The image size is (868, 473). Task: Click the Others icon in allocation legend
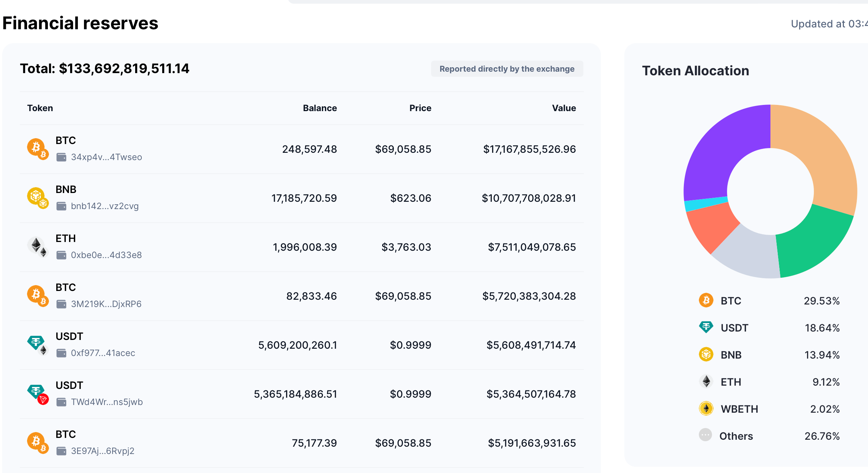pyautogui.click(x=705, y=435)
